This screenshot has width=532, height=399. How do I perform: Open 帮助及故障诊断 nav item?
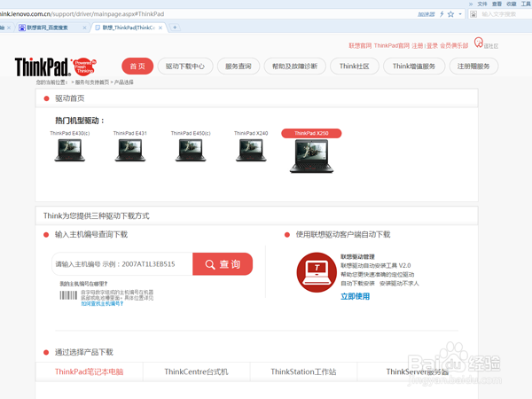[295, 66]
